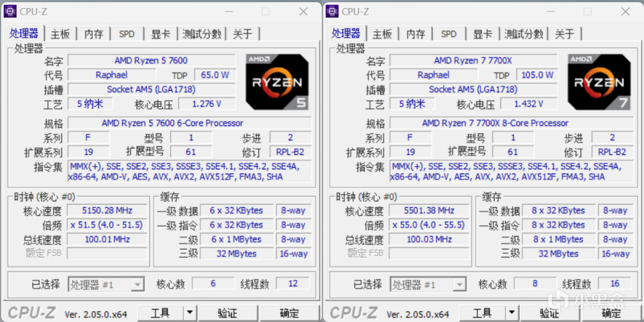The width and height of the screenshot is (644, 322).
Task: Click the empty 额定 FSB field in the right window
Action: tap(429, 253)
